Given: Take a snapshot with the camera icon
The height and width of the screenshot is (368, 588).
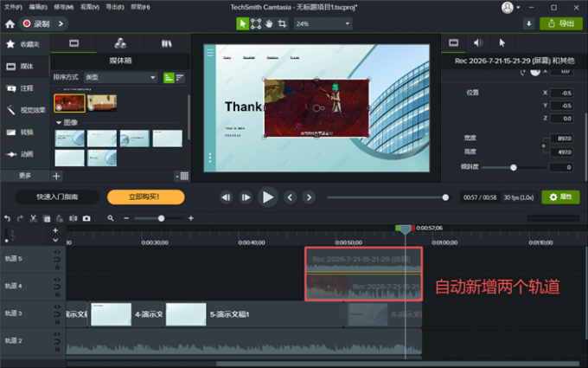Looking at the screenshot, I should click(86, 218).
